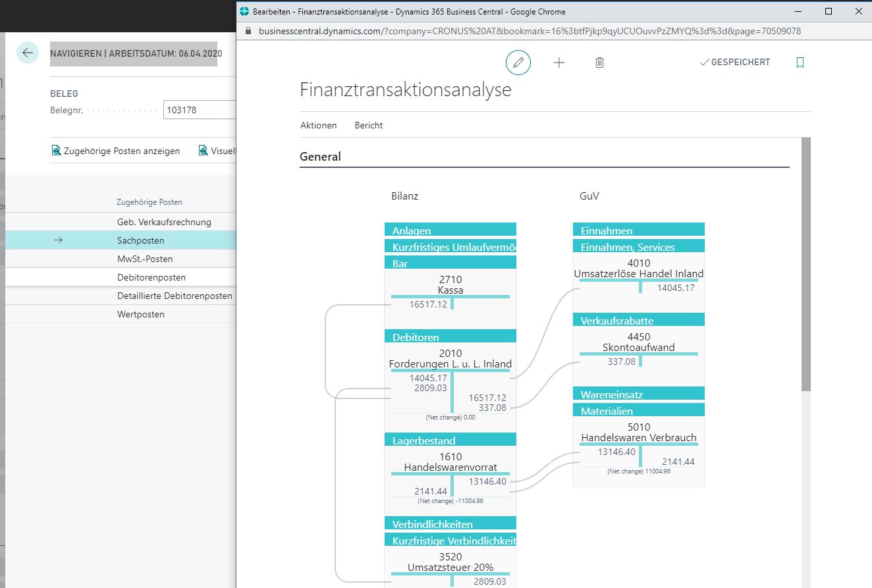Click the Business Central icon in the title bar
The height and width of the screenshot is (588, 872).
click(243, 11)
